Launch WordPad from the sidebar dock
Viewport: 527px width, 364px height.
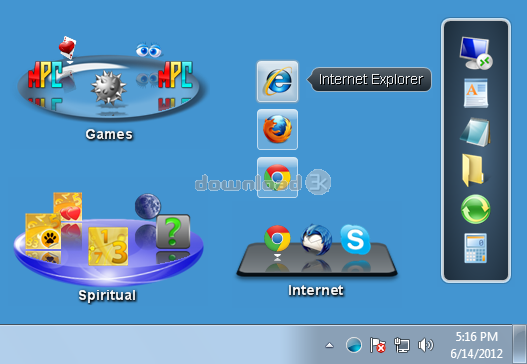coord(476,93)
